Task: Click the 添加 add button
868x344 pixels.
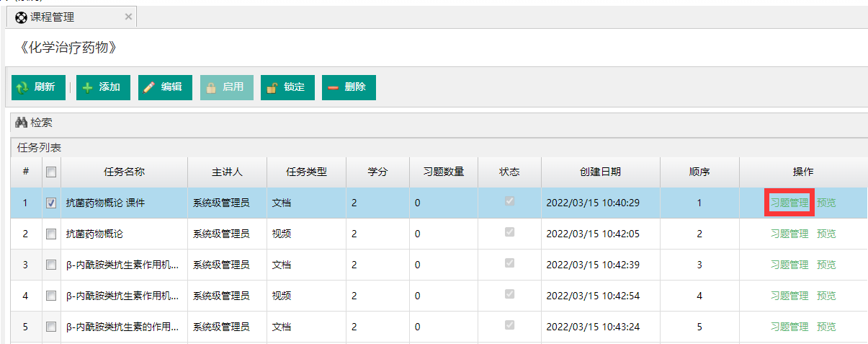Action: coord(103,87)
